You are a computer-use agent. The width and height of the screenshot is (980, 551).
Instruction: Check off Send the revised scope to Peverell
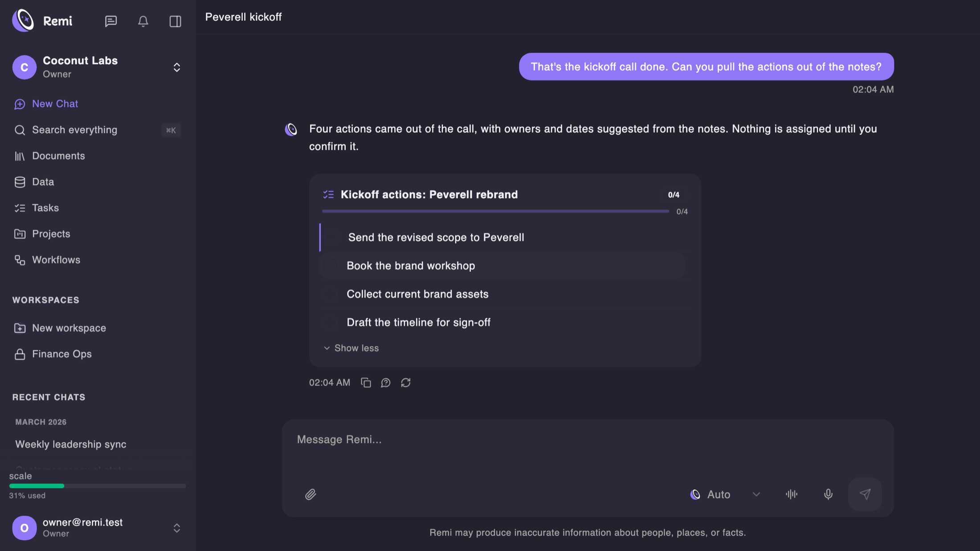(x=332, y=237)
